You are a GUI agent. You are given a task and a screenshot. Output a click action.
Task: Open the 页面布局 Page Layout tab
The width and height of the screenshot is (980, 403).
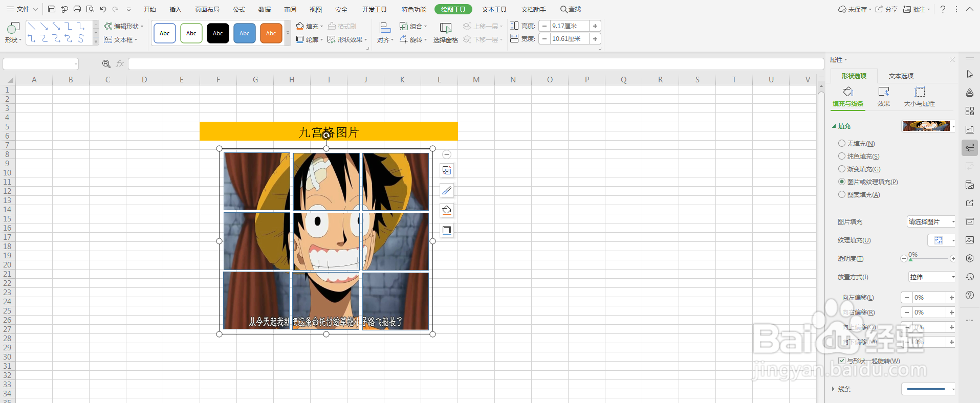pos(207,9)
